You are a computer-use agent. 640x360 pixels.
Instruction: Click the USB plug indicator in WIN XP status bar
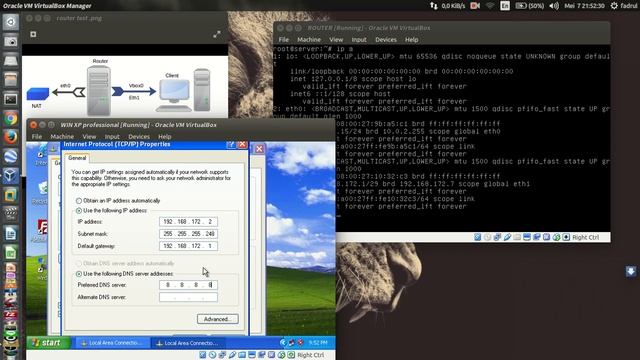(x=232, y=355)
